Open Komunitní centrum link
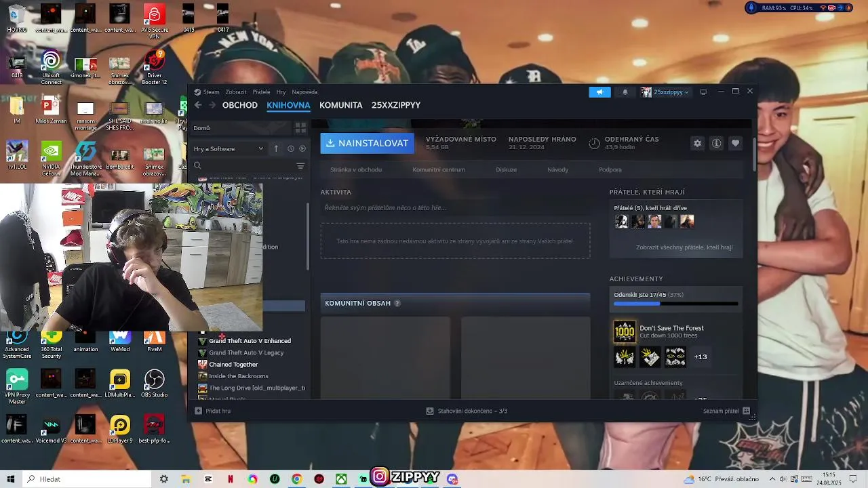Viewport: 868px width, 488px height. point(439,169)
